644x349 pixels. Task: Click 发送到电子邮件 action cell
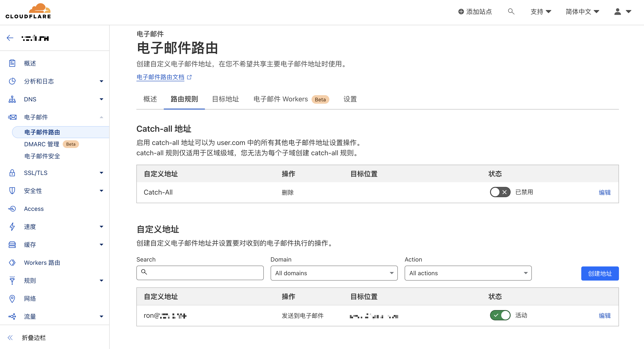pyautogui.click(x=303, y=316)
